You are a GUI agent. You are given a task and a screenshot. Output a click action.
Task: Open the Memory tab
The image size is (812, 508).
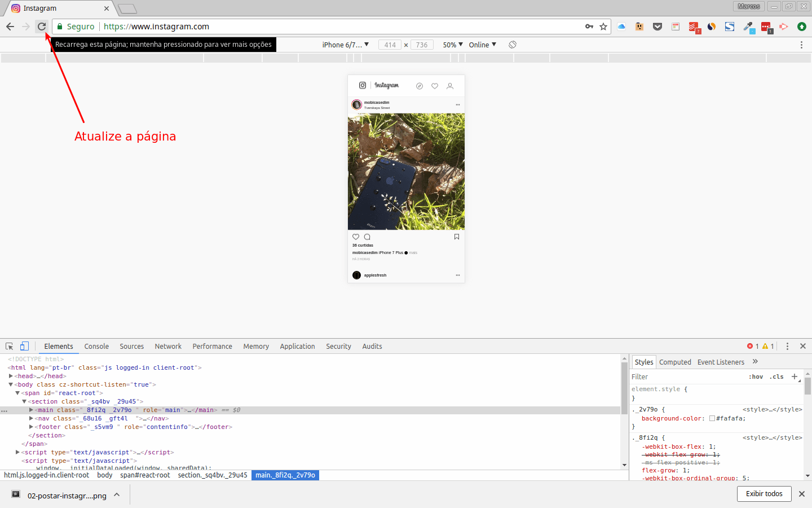(x=256, y=346)
